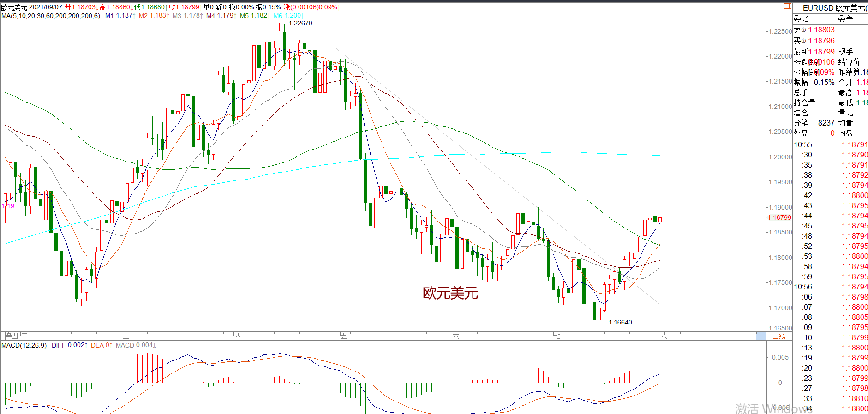The image size is (868, 414).
Task: Click the M4 1.179 moving average value
Action: [221, 16]
